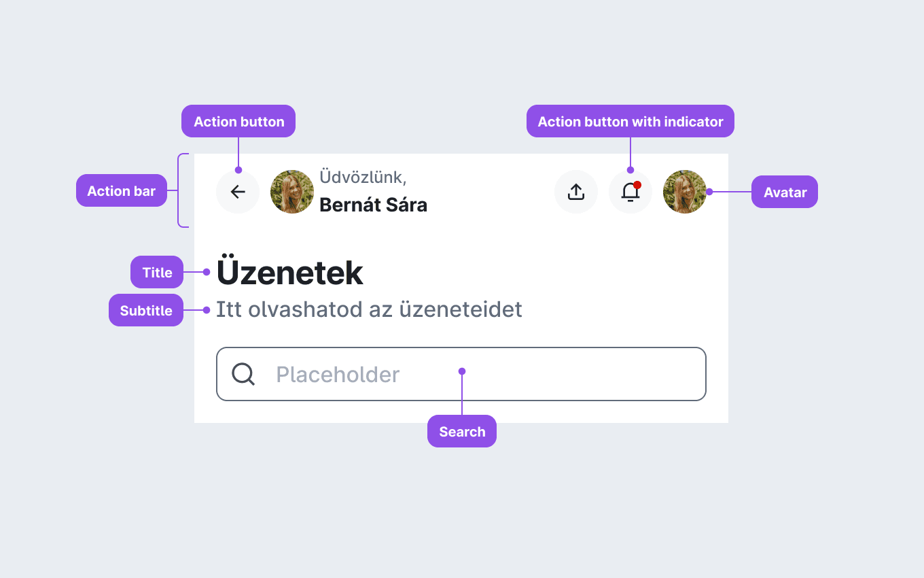Click the back arrow button
Viewport: 924px width, 578px height.
pos(238,192)
